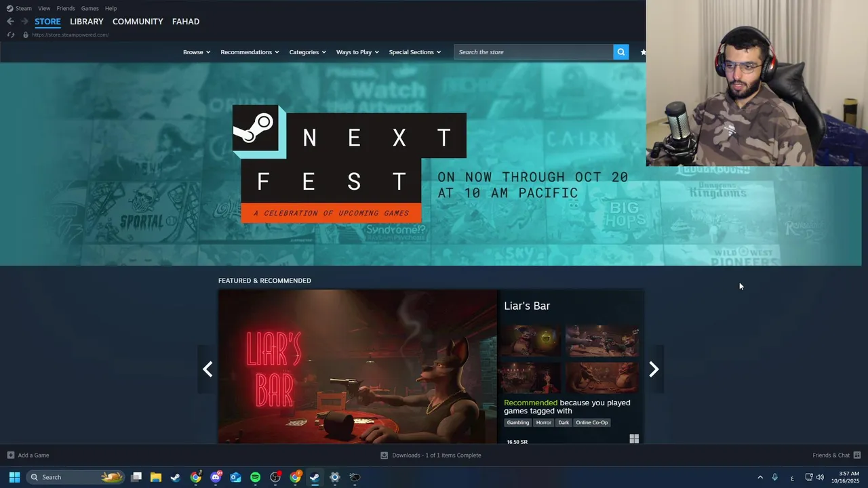Open Discord from the taskbar
The height and width of the screenshot is (488, 868).
(x=216, y=477)
